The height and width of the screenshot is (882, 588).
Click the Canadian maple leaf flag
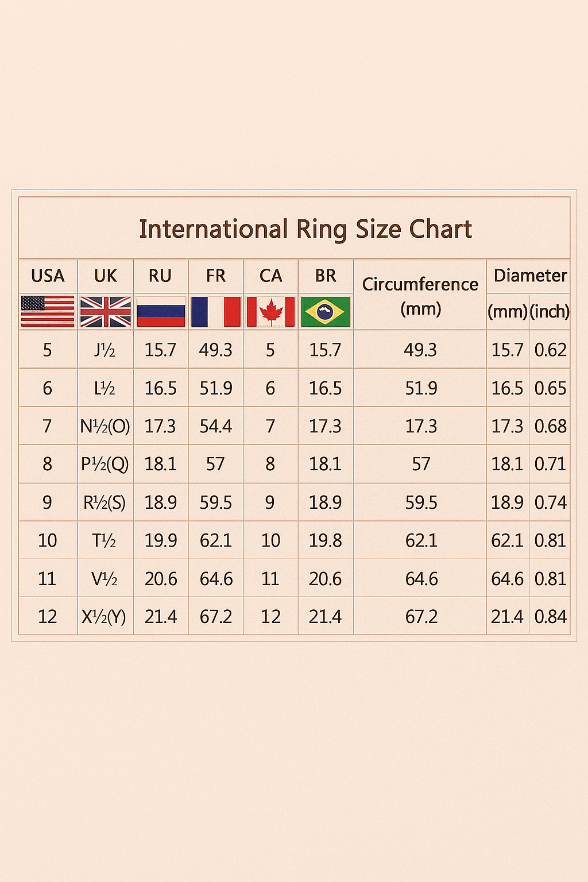click(270, 311)
